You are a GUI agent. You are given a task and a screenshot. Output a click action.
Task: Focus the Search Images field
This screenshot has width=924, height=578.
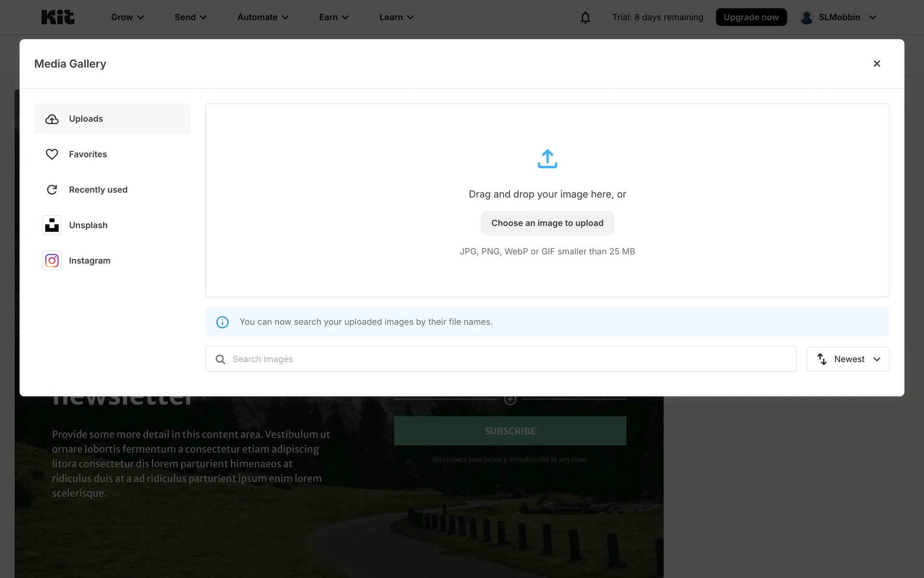(510, 359)
